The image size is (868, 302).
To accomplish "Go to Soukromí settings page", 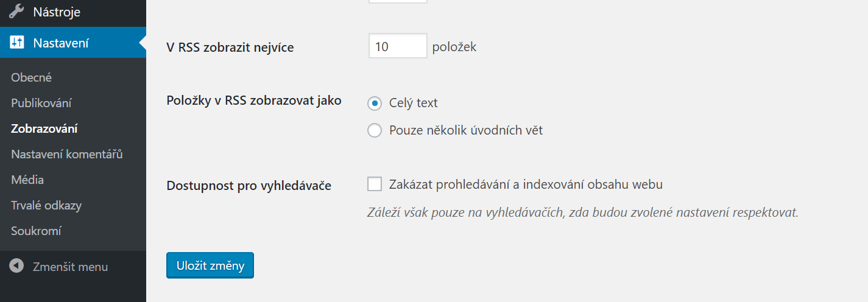I will (36, 231).
